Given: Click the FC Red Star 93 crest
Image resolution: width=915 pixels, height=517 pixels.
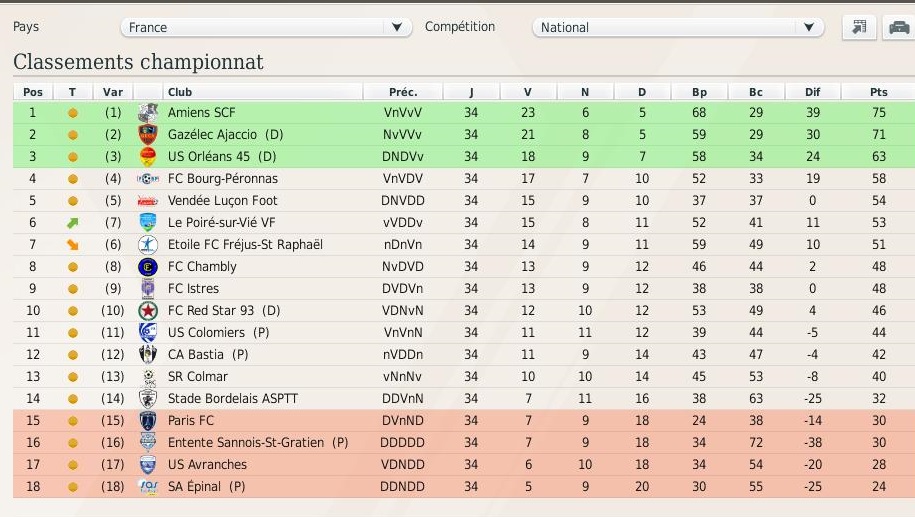Looking at the screenshot, I should tap(148, 310).
